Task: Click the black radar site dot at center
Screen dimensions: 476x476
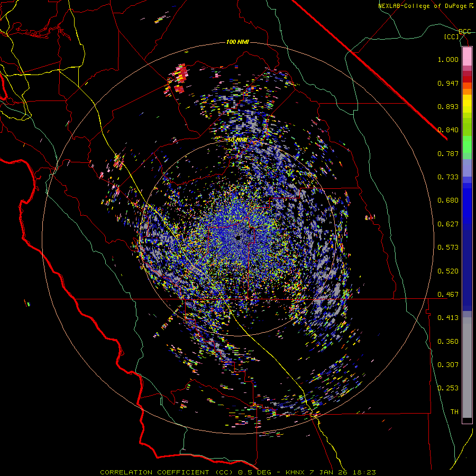Action: (x=237, y=237)
